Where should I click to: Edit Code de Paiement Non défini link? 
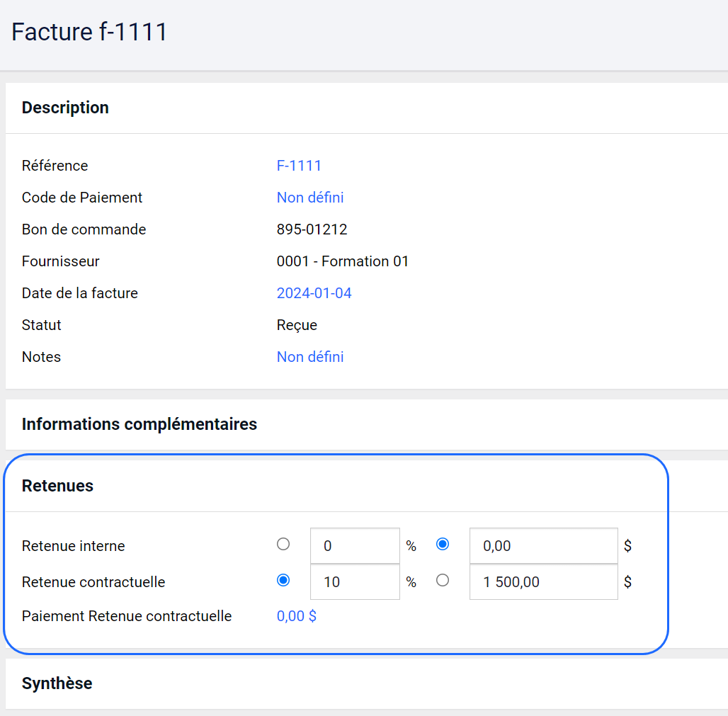tap(310, 198)
